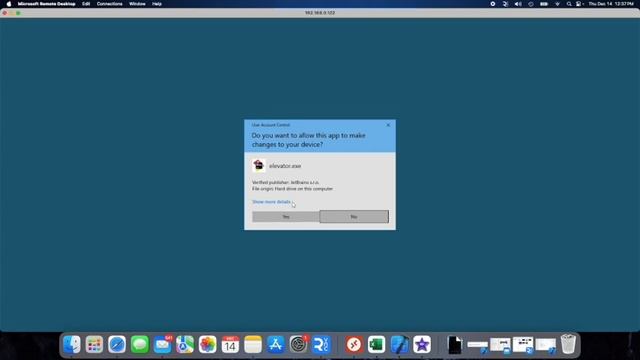Expand Show more details link
640x360 pixels.
click(271, 202)
